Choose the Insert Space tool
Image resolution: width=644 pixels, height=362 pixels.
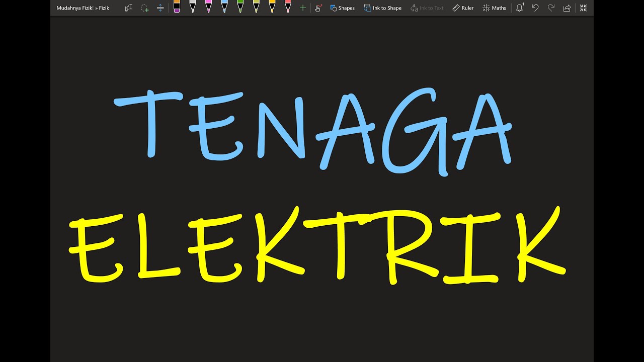coord(160,8)
